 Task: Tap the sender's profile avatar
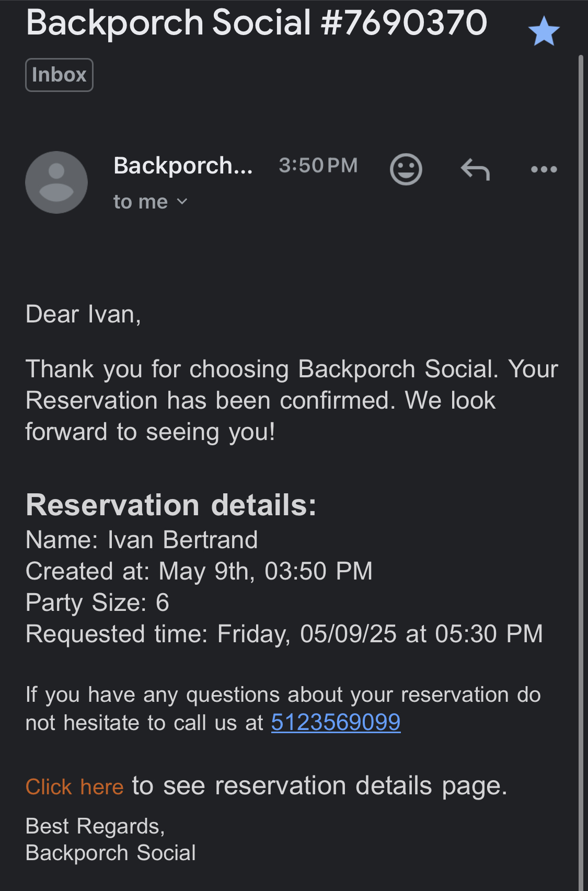click(x=56, y=182)
